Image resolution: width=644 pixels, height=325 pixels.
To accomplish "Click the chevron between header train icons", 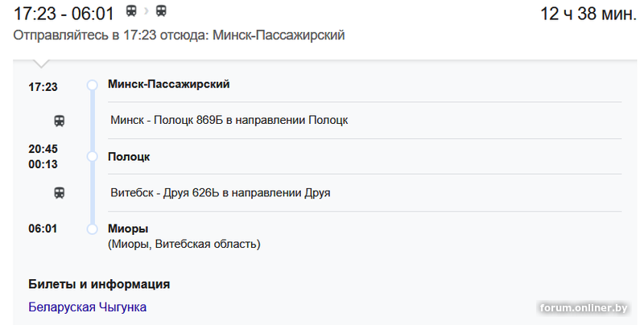I will (x=147, y=11).
